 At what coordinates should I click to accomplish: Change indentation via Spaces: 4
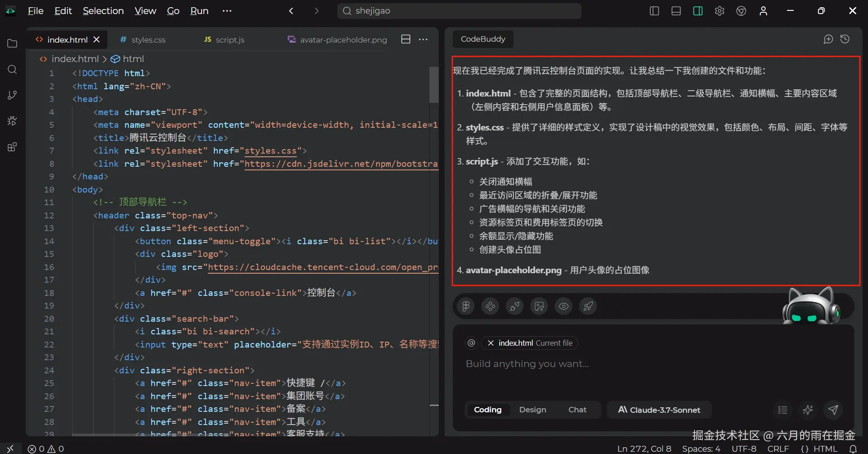[x=701, y=449]
